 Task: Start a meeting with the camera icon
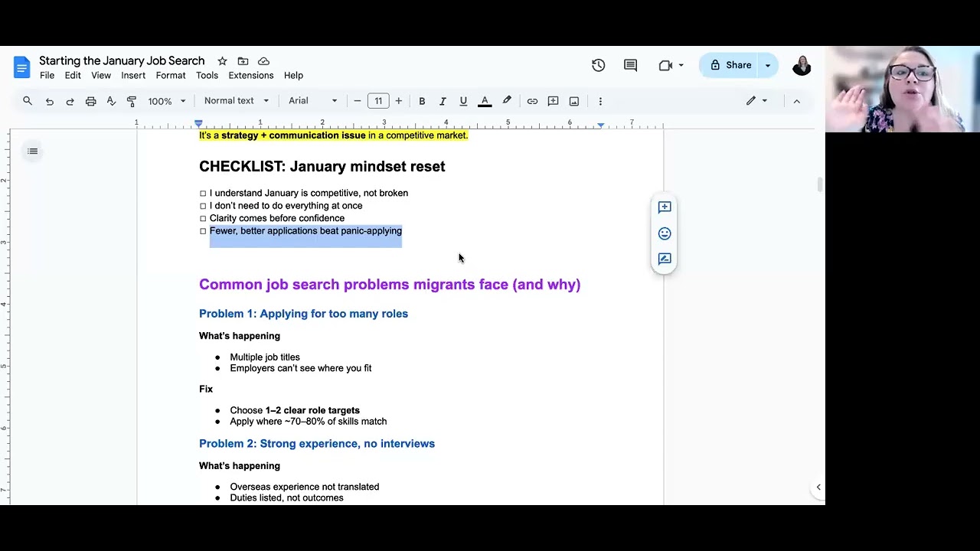pos(665,66)
